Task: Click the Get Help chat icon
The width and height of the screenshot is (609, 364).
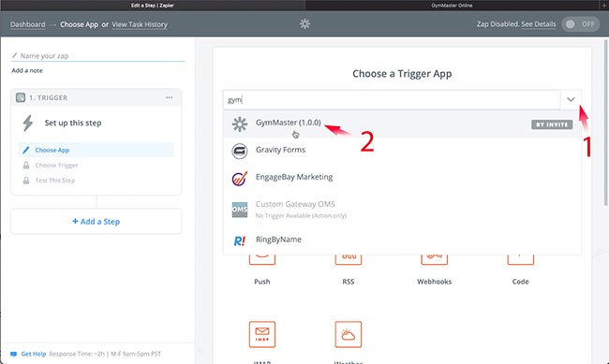Action: 14,354
